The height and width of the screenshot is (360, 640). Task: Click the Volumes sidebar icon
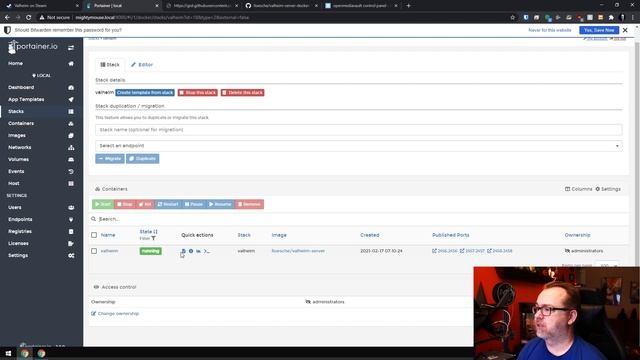(x=71, y=160)
